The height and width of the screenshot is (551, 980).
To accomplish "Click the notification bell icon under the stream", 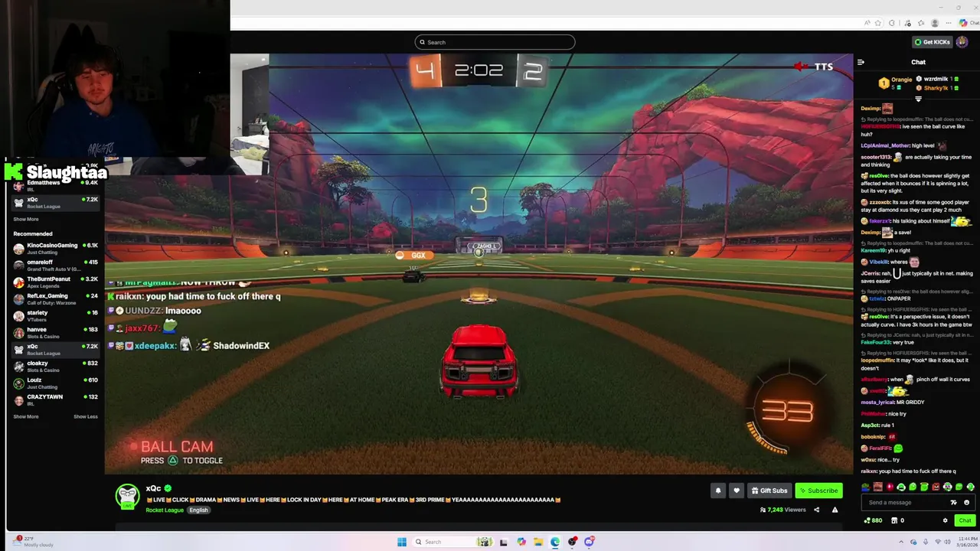I will coord(717,491).
